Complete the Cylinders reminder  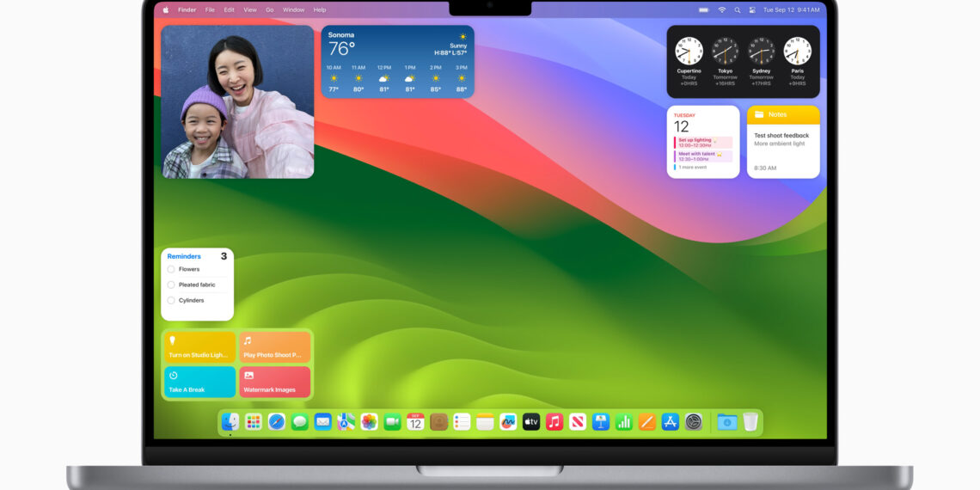click(x=171, y=300)
